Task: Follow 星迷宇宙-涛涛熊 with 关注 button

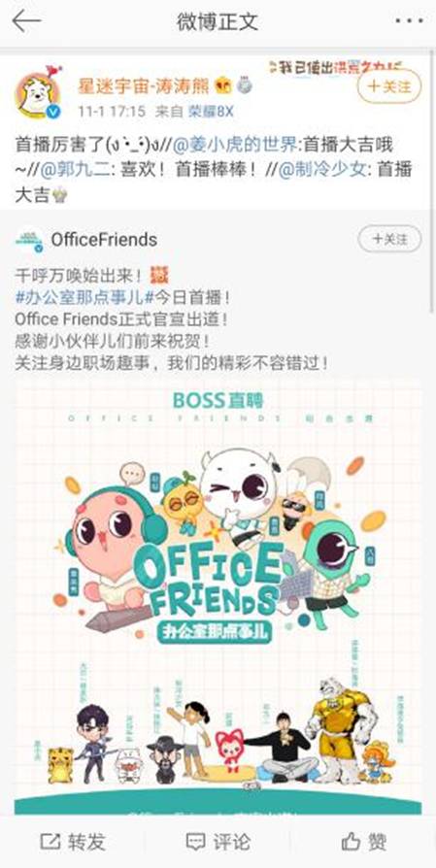Action: click(x=389, y=86)
